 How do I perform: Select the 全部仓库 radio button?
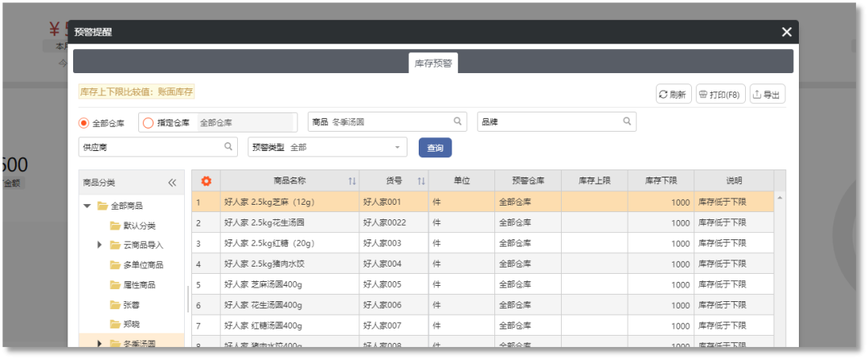84,123
